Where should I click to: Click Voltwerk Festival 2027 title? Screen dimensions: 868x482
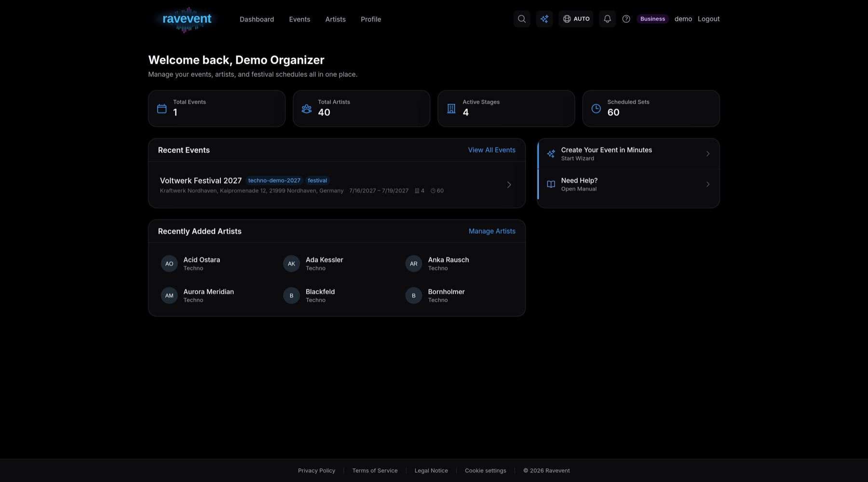(x=201, y=181)
